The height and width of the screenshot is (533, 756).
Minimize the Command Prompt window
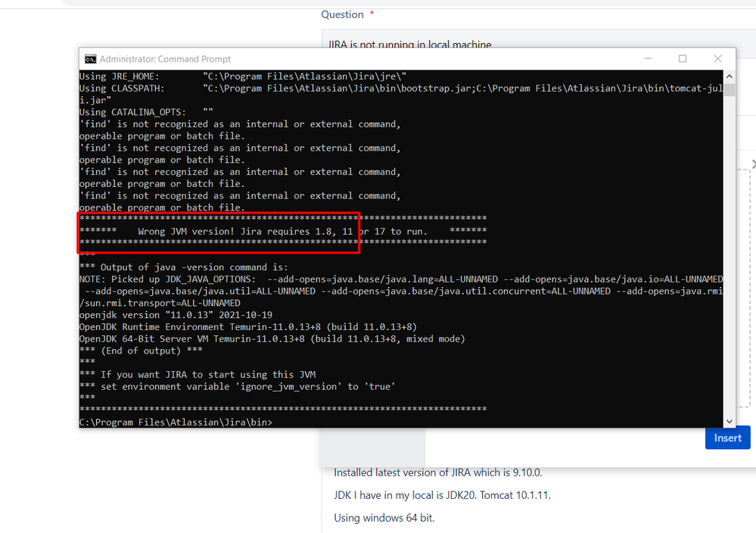648,59
